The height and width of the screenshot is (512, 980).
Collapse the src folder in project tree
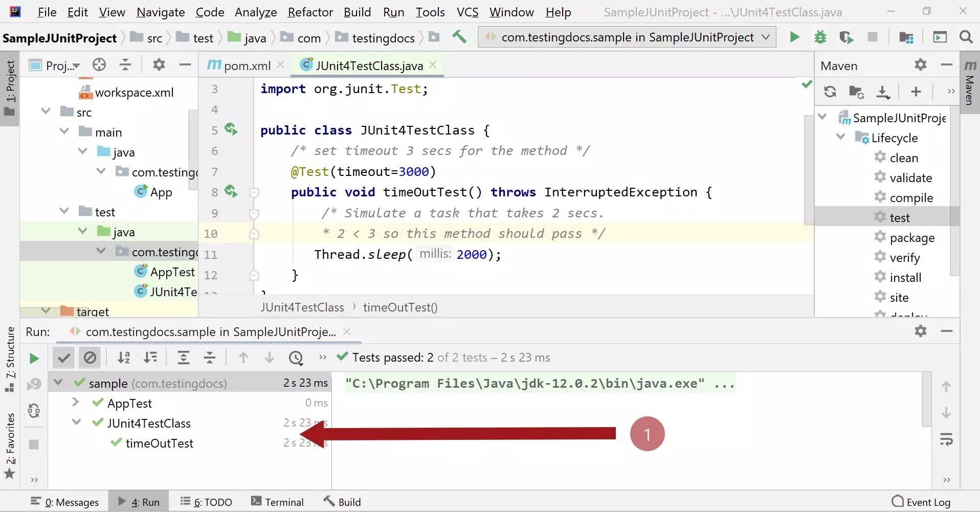45,111
